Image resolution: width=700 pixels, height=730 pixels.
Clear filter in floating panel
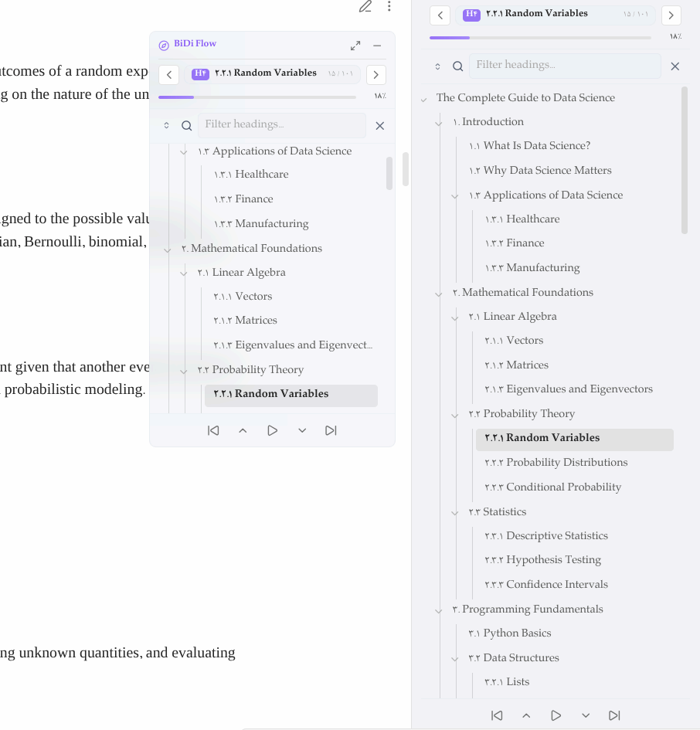click(x=380, y=126)
